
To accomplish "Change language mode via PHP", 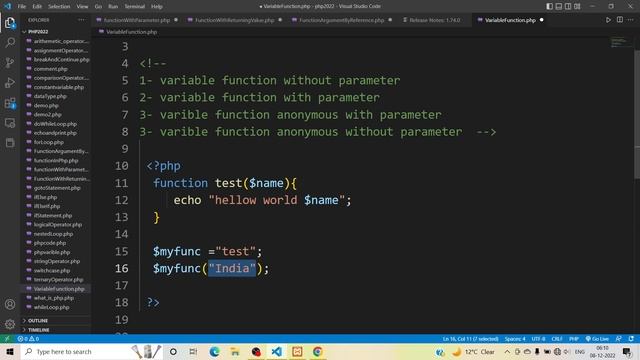I will pos(574,339).
